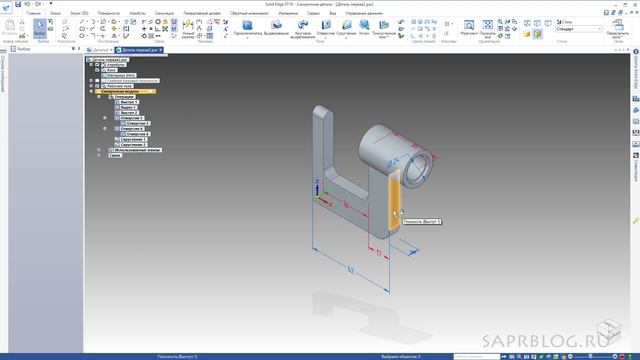The width and height of the screenshot is (640, 360).
Task: Pin the Выбор panel with pushpin icon
Action: 73,49
